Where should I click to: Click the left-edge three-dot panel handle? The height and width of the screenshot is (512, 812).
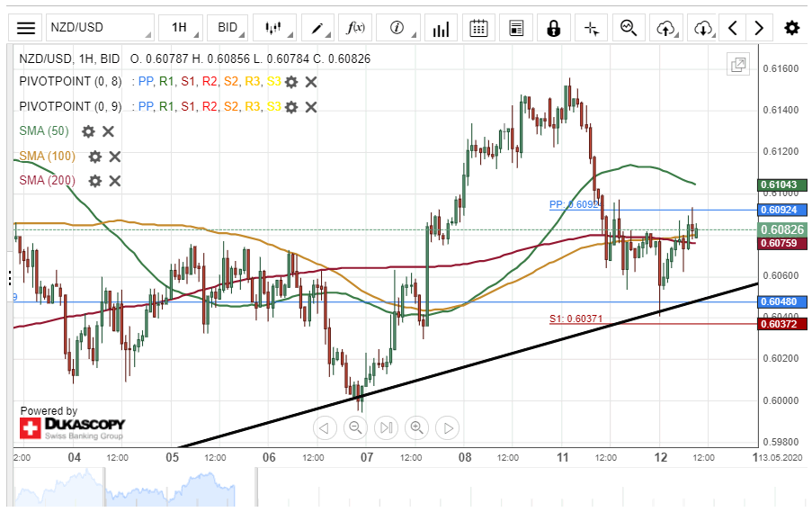coord(10,278)
